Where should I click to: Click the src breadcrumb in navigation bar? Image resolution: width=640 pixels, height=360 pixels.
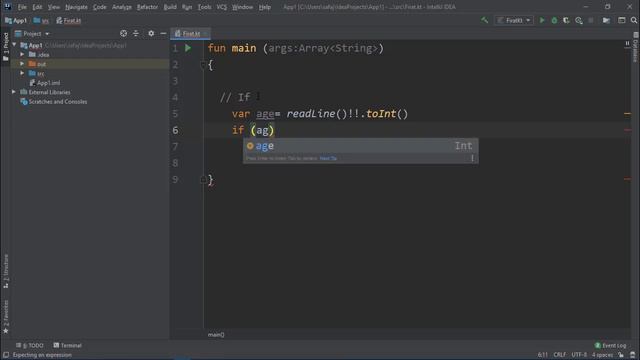[41, 20]
